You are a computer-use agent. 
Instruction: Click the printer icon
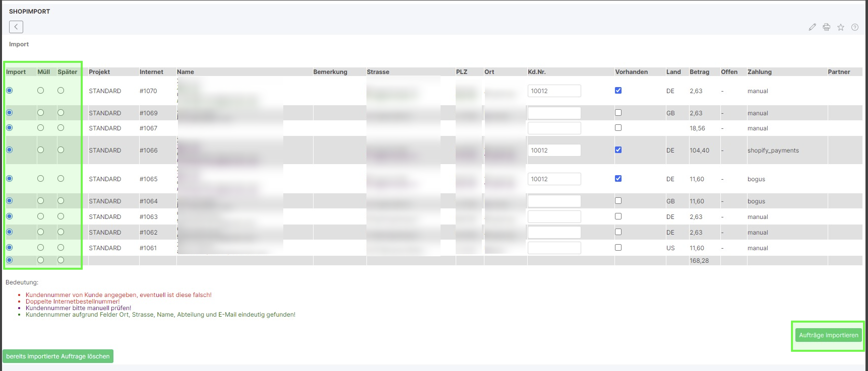pos(826,27)
